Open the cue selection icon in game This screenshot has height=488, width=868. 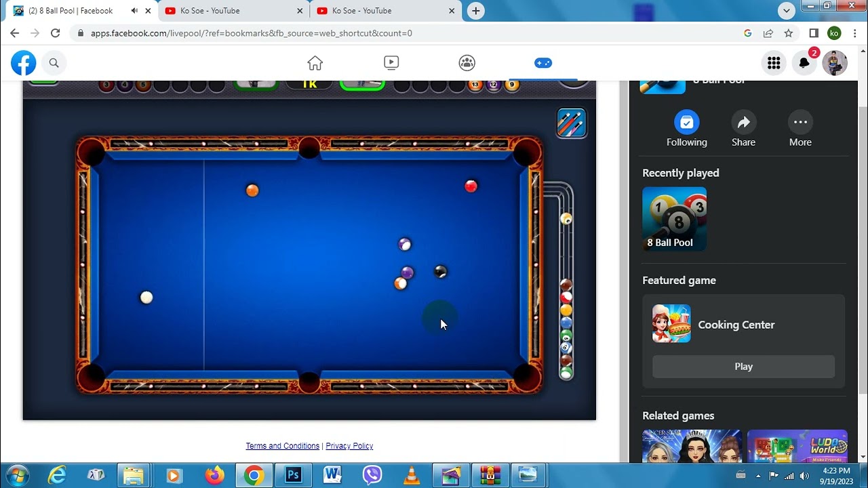pos(571,123)
